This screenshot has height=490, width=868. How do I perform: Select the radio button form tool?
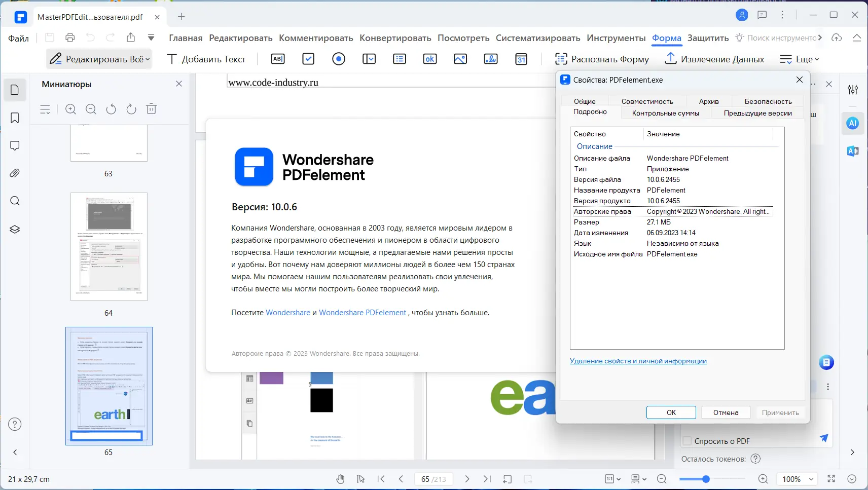pyautogui.click(x=338, y=59)
